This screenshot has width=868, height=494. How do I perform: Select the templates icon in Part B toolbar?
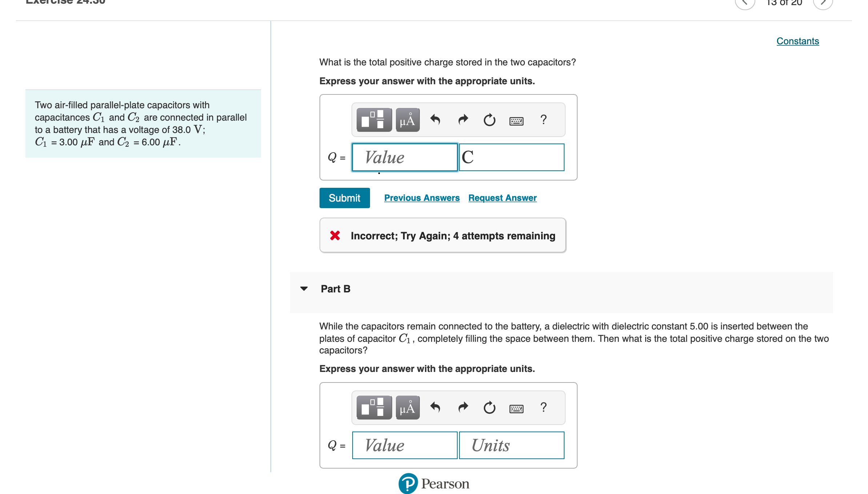(373, 408)
